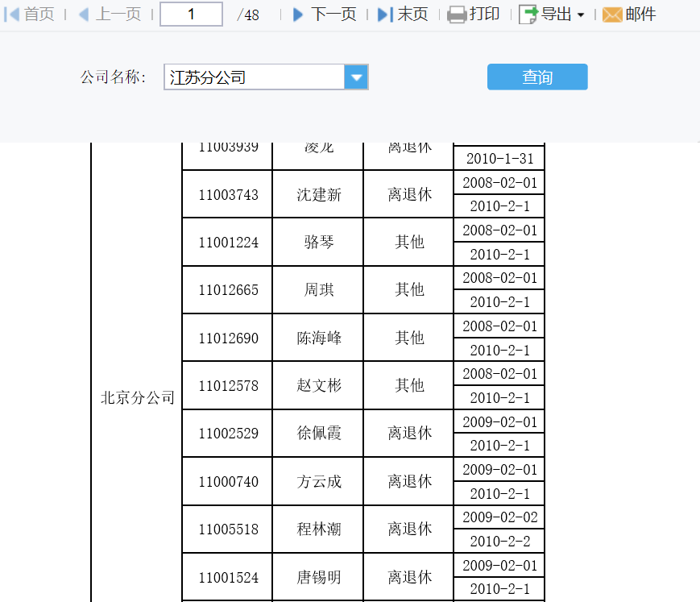Click date 2008-02-01 in 骆琴's row
700x602 pixels.
[499, 230]
